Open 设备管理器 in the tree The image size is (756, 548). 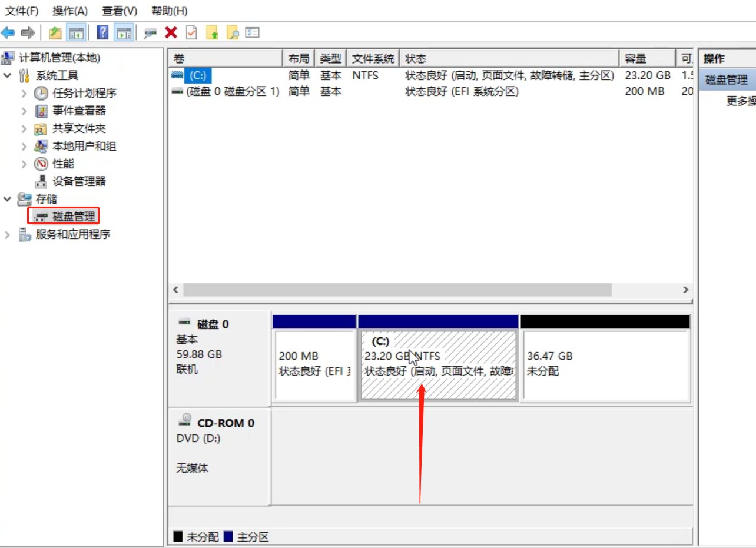[x=79, y=181]
